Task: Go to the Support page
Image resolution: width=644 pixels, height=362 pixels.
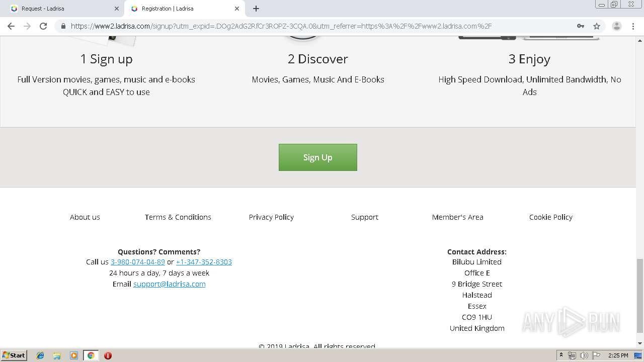Action: 365,217
